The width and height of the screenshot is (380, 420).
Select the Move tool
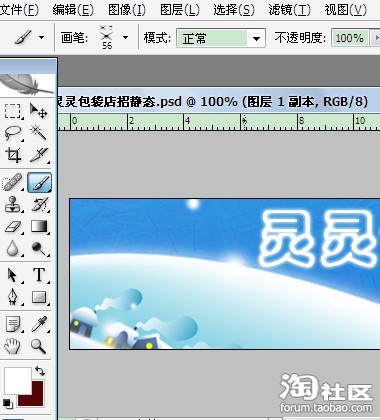(39, 111)
